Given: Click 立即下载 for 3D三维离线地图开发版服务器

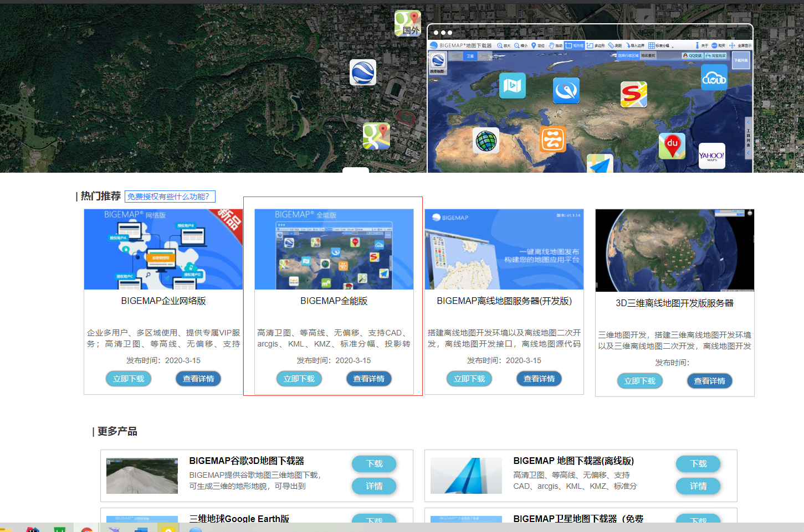Looking at the screenshot, I should [x=640, y=381].
